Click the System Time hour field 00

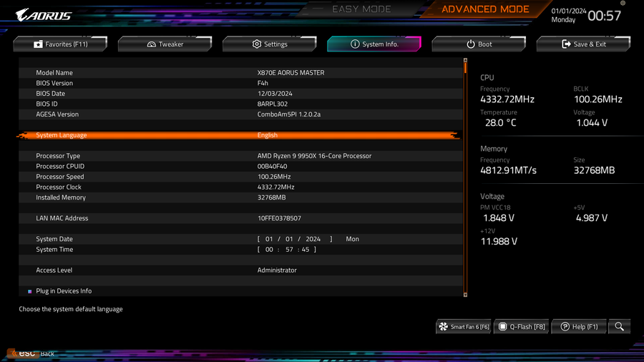(269, 250)
